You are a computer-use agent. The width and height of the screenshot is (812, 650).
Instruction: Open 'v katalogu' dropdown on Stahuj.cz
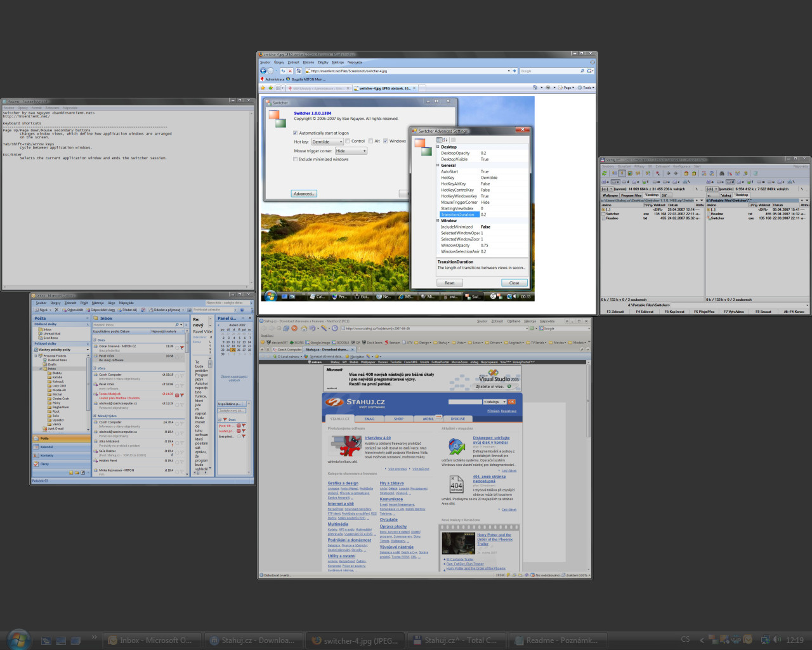[495, 402]
